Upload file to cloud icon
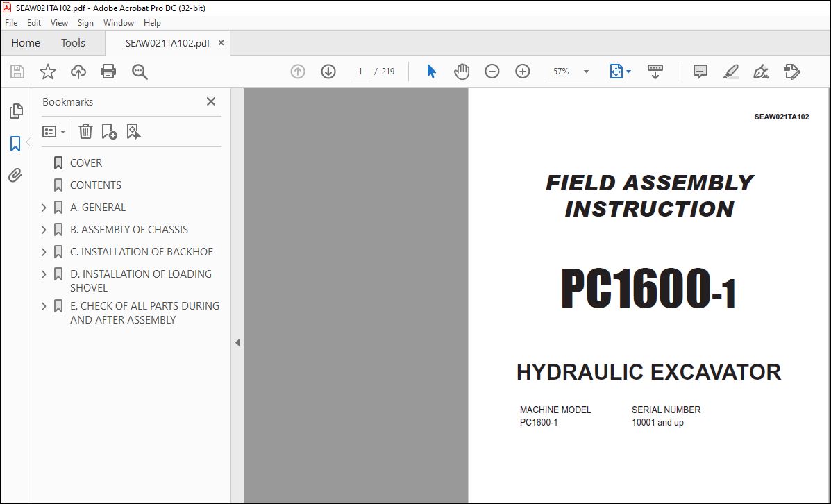The height and width of the screenshot is (504, 831). [x=78, y=72]
